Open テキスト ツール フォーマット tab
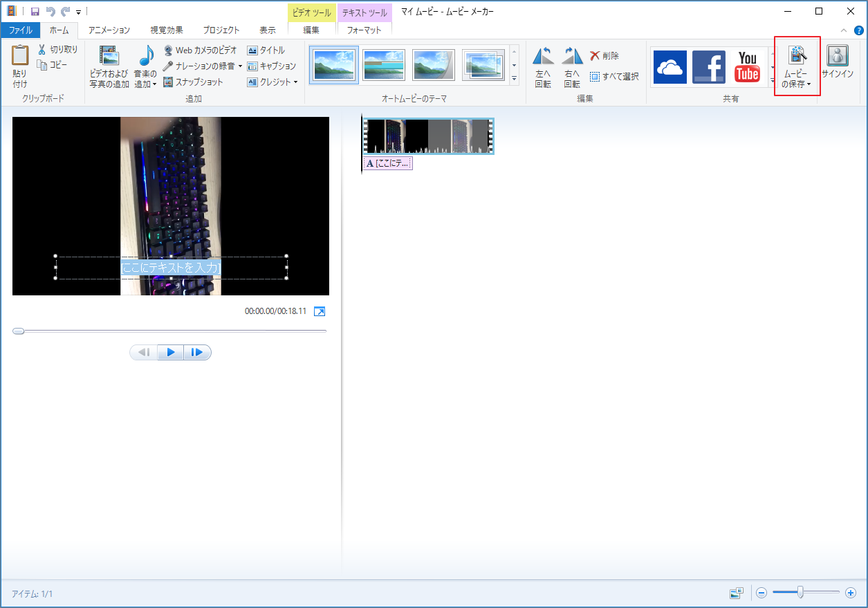Screen dimensions: 868x608 tap(364, 30)
